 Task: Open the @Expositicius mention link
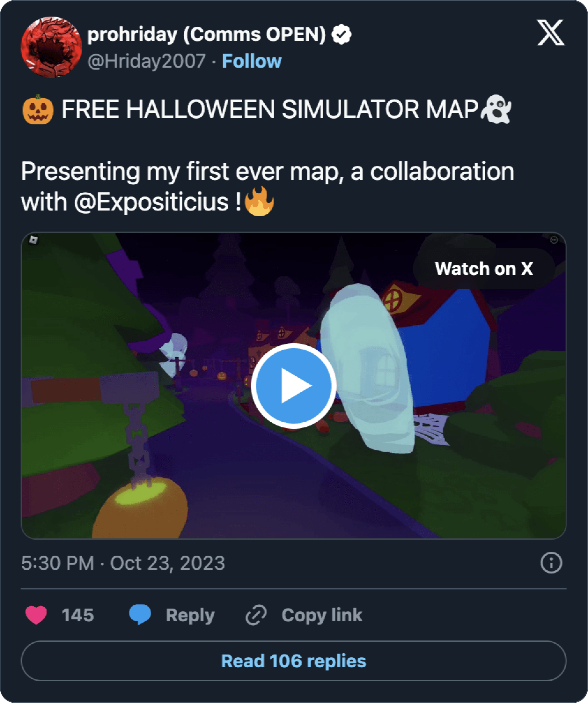[151, 202]
